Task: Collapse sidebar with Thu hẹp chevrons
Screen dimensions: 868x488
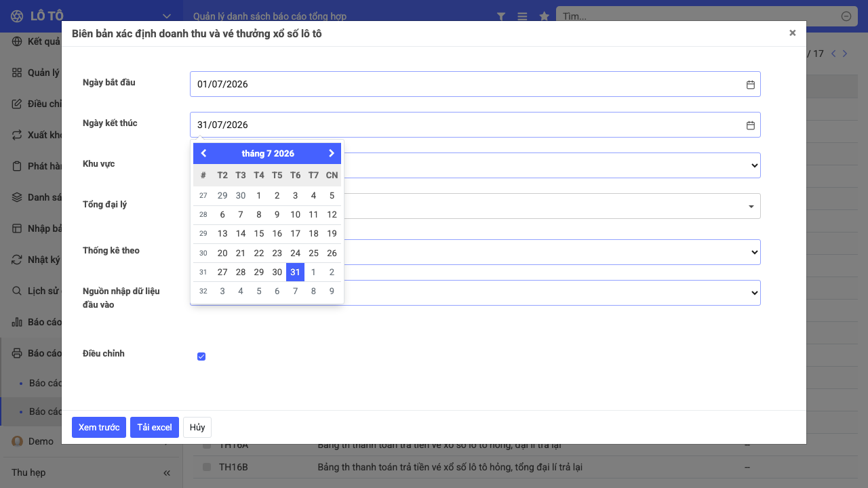Action: [x=167, y=473]
